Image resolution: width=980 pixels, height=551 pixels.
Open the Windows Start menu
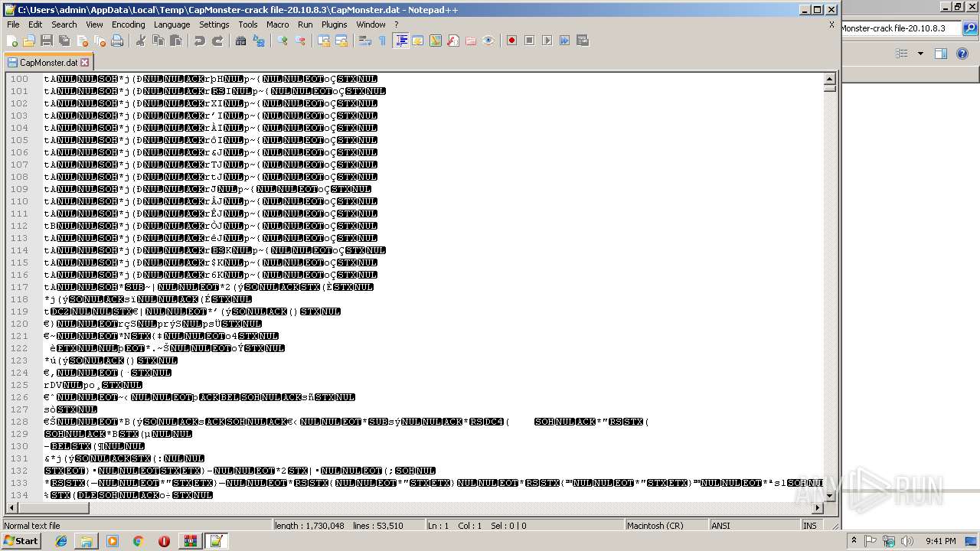[x=21, y=541]
